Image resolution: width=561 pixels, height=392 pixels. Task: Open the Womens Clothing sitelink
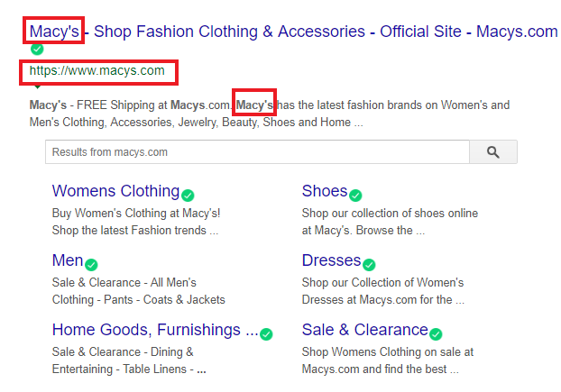(115, 191)
